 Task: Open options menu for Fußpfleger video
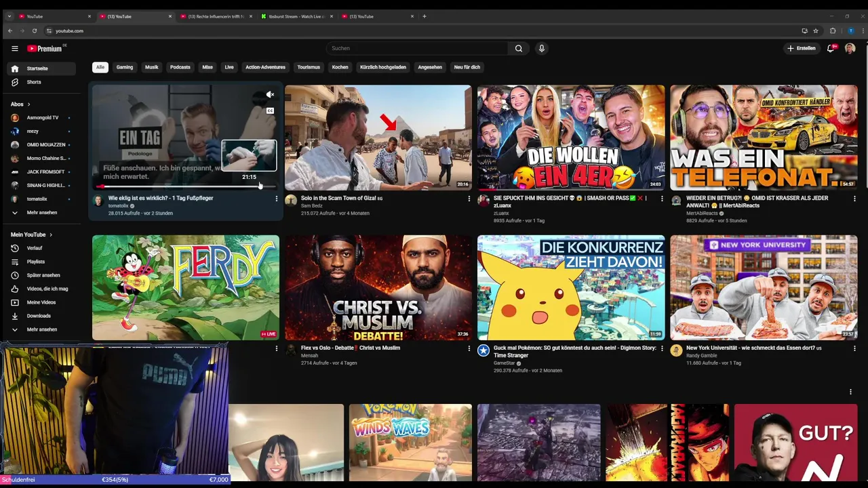click(x=276, y=199)
